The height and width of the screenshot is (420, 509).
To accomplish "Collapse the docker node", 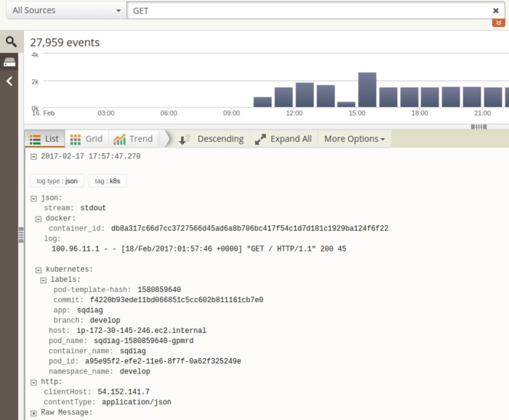I will pyautogui.click(x=39, y=218).
